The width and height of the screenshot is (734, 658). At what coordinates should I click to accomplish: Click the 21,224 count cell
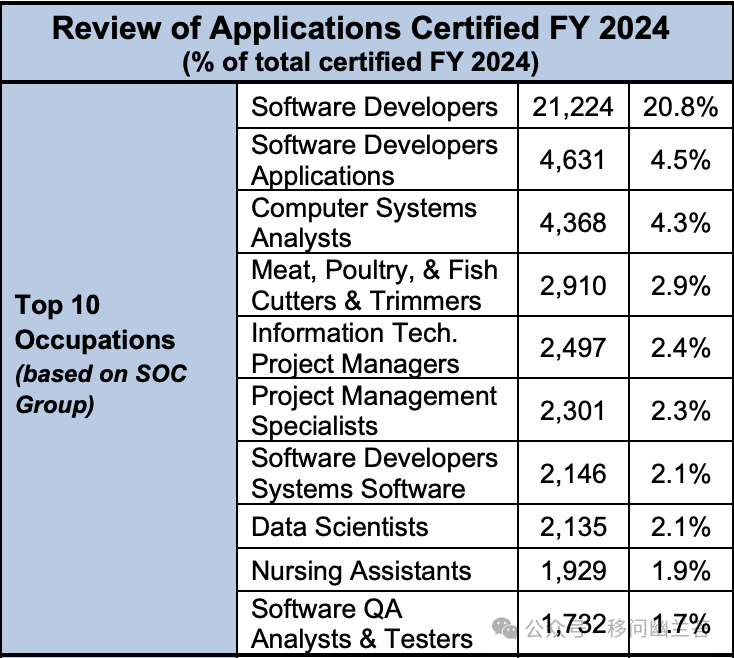coord(571,107)
